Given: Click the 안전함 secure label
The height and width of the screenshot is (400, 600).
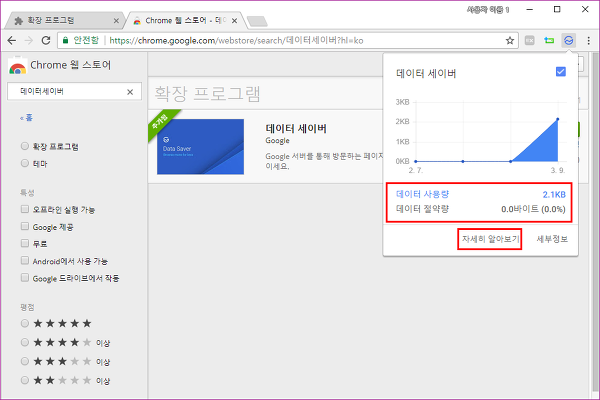Looking at the screenshot, I should point(86,40).
